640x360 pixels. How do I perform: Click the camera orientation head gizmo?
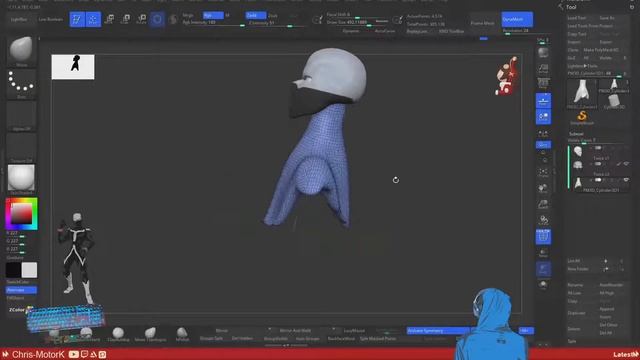point(507,77)
